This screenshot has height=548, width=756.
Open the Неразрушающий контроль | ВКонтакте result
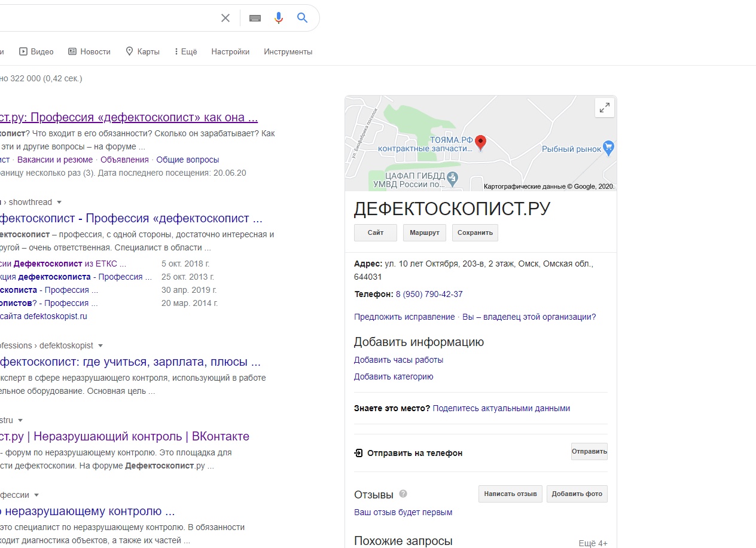[124, 436]
